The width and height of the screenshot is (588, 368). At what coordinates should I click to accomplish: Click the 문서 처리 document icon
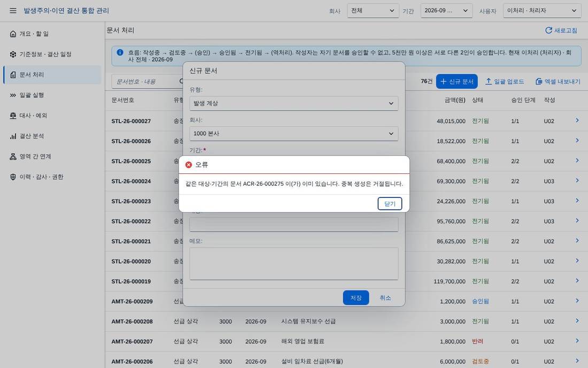point(13,75)
